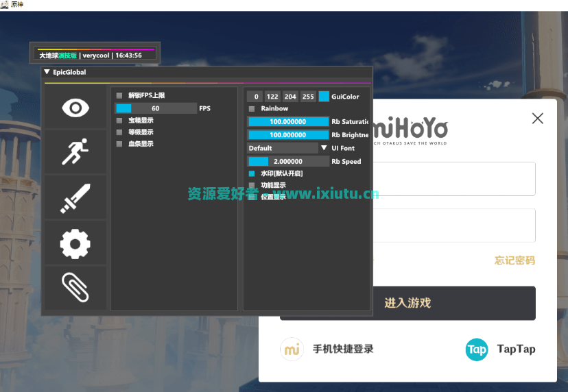
Task: Click the 忘记密码 link
Action: [514, 260]
